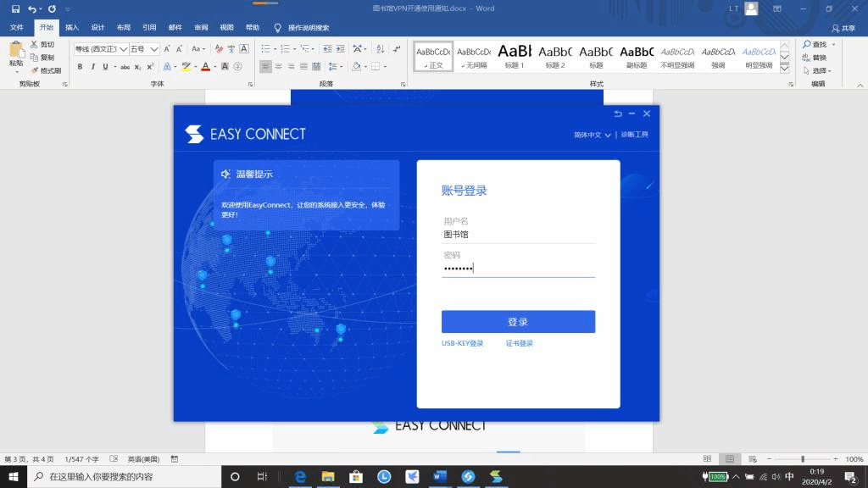Click the Clear Formatting eraser icon

(219, 49)
